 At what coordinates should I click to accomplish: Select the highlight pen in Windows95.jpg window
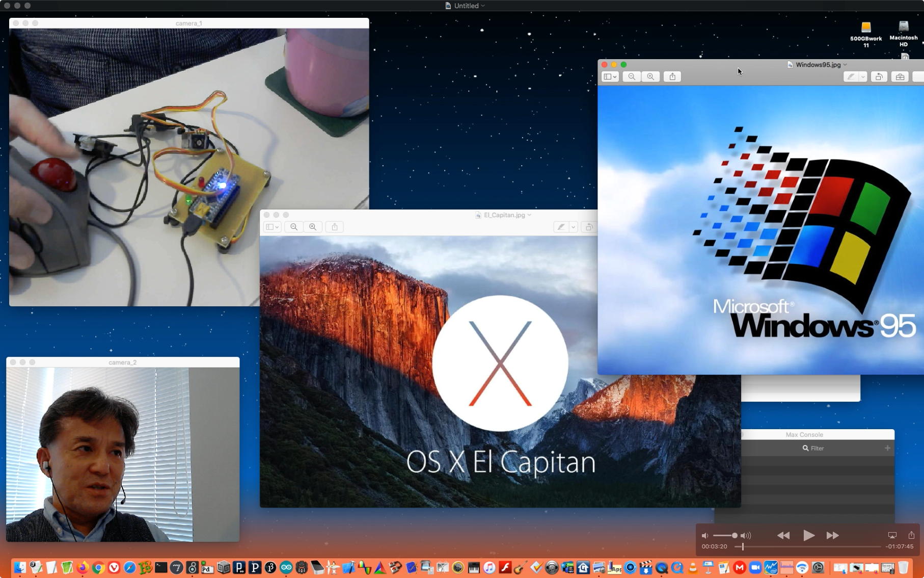coord(851,76)
